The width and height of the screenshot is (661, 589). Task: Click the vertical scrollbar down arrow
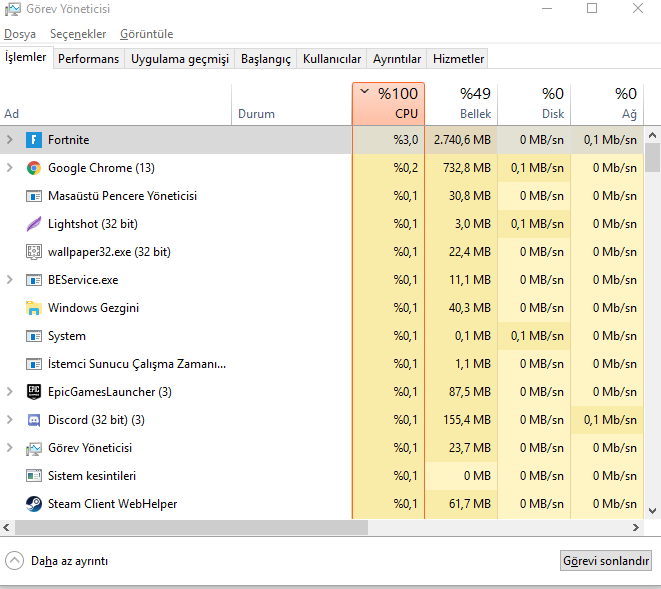pos(652,511)
